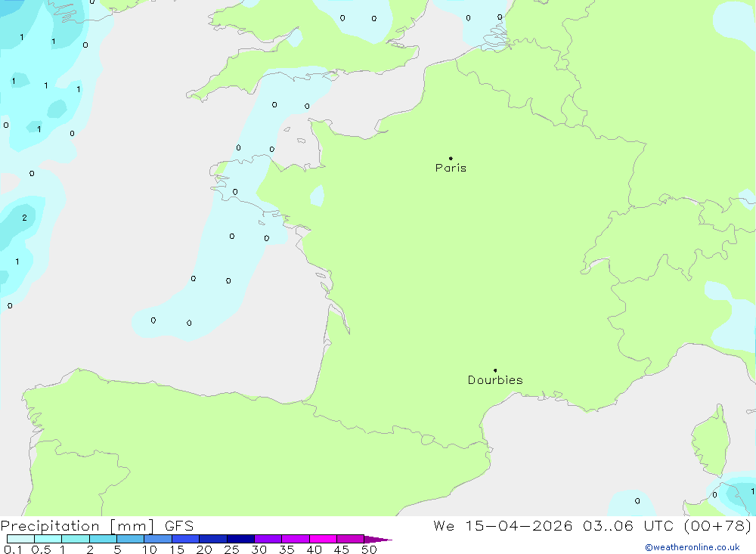Click the legend label '10'
Viewport: 756px width, 554px height.
(150, 549)
